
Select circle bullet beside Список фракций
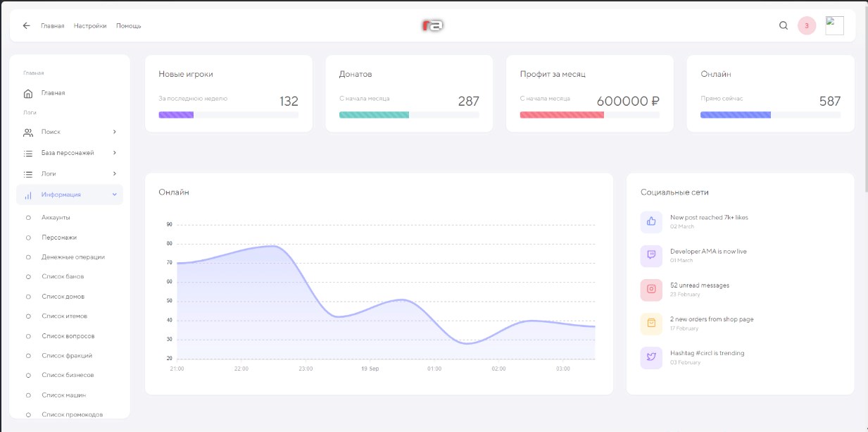[x=28, y=356]
